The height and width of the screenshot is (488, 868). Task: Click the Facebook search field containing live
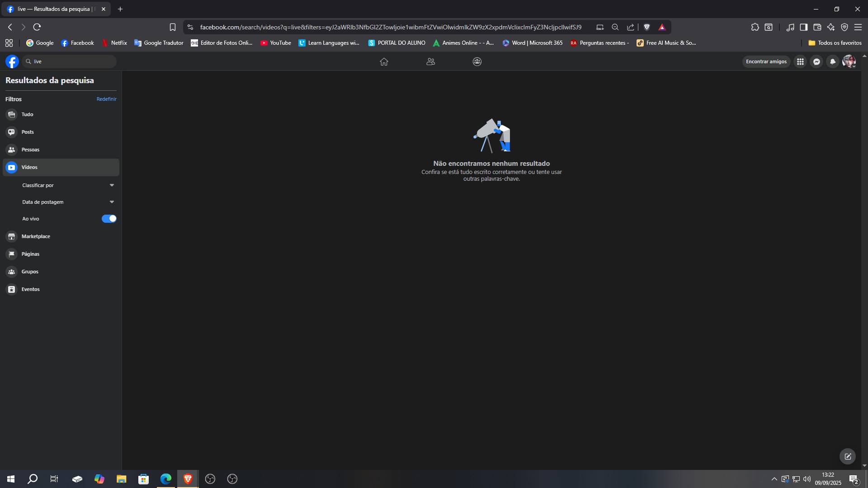point(69,61)
